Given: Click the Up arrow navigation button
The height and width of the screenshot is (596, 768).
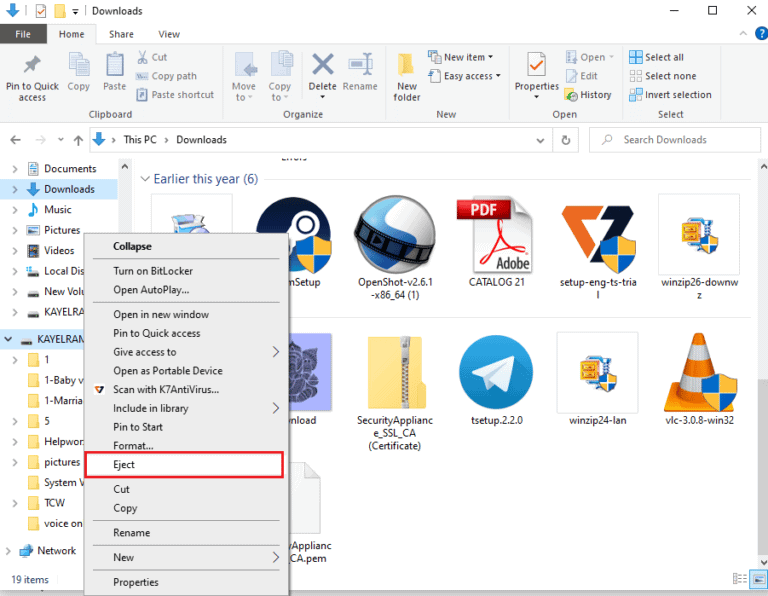Looking at the screenshot, I should pos(78,140).
